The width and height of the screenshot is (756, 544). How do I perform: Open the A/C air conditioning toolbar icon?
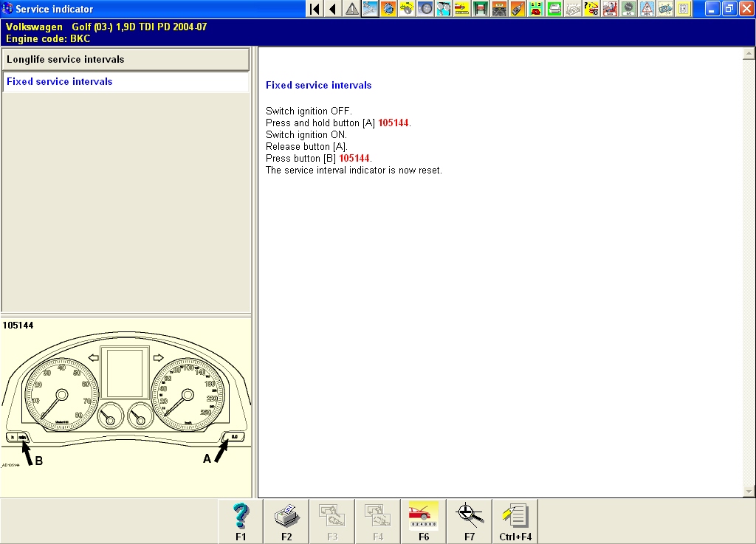[x=628, y=9]
